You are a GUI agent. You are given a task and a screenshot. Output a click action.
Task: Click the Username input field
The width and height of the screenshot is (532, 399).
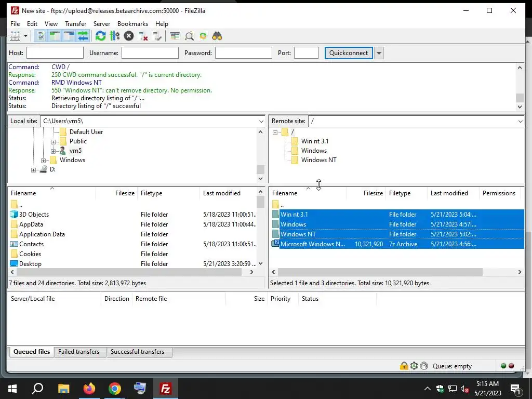[150, 53]
